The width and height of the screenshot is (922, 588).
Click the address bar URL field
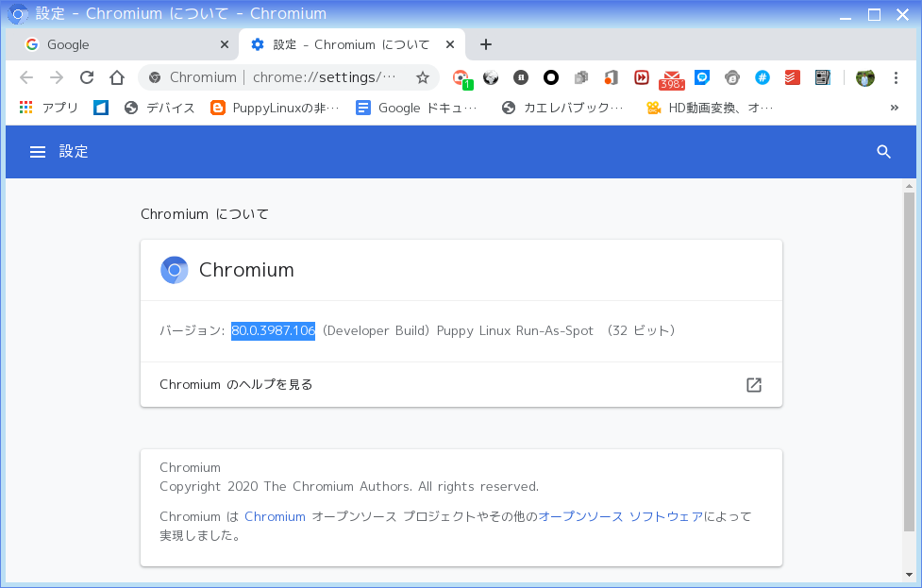click(x=325, y=77)
